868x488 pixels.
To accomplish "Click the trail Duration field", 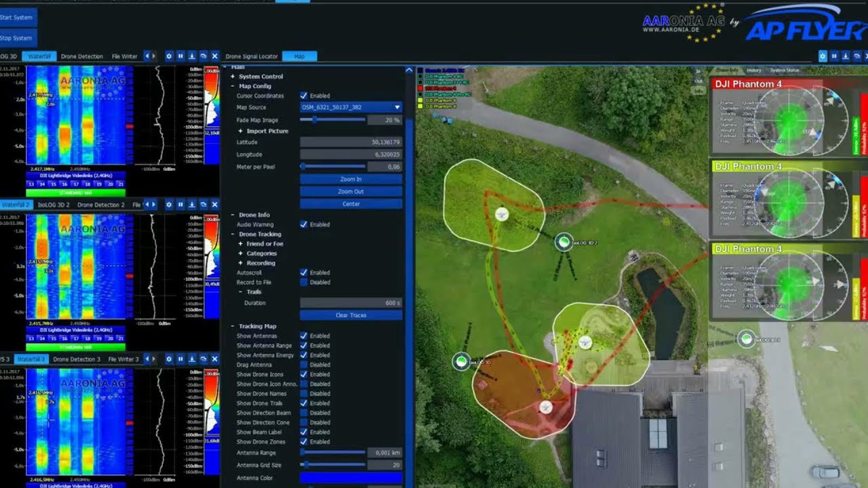I will coord(351,303).
